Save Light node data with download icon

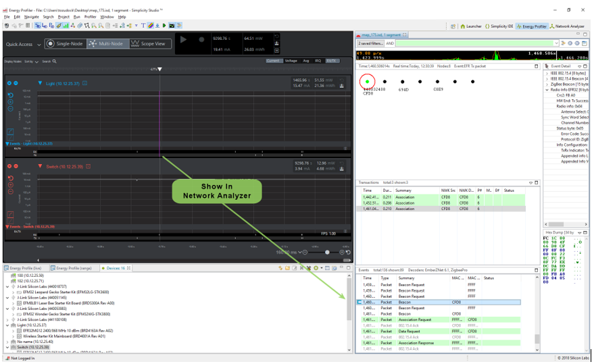[x=342, y=86]
